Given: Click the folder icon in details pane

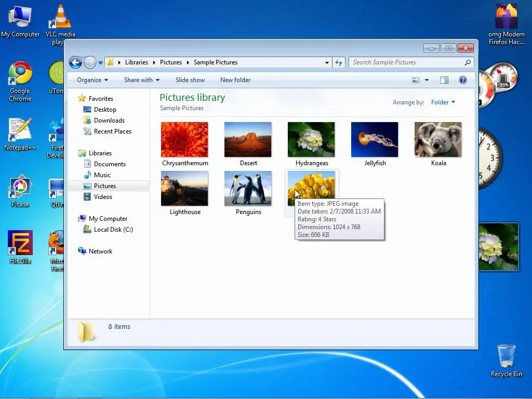Looking at the screenshot, I should (x=86, y=331).
